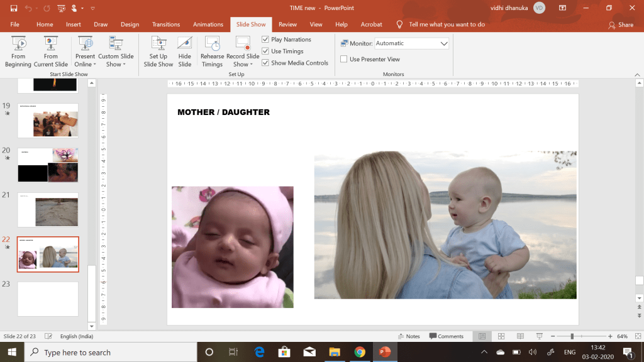
Task: Uncheck Play Narrations checkbox
Action: click(265, 40)
